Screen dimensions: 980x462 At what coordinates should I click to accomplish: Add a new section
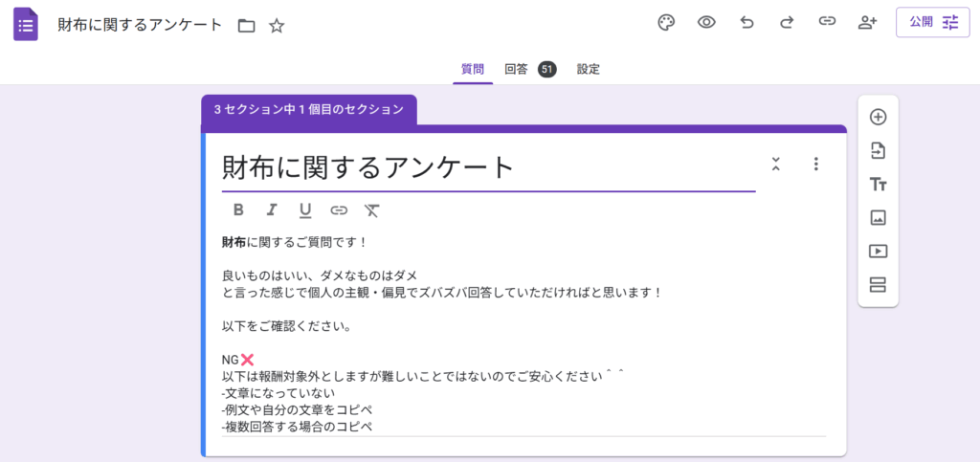[x=879, y=285]
